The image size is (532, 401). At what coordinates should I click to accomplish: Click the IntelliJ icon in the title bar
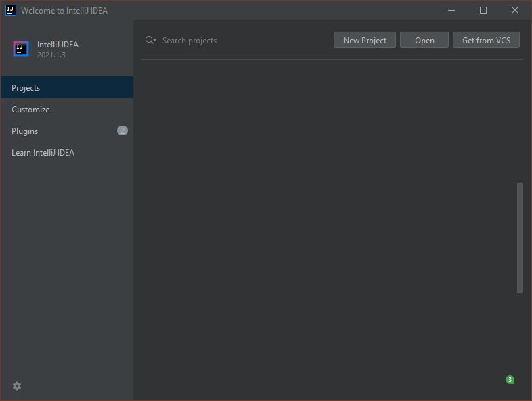[11, 10]
